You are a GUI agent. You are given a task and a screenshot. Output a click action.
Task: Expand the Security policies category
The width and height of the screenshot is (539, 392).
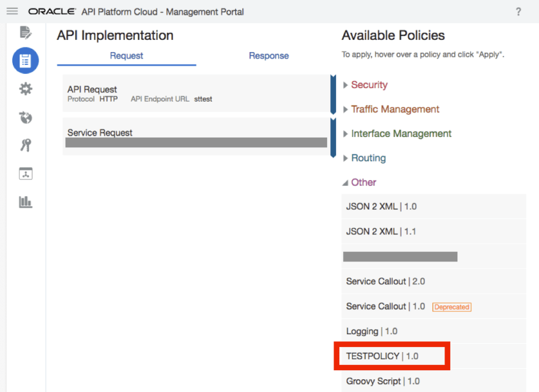tap(369, 84)
